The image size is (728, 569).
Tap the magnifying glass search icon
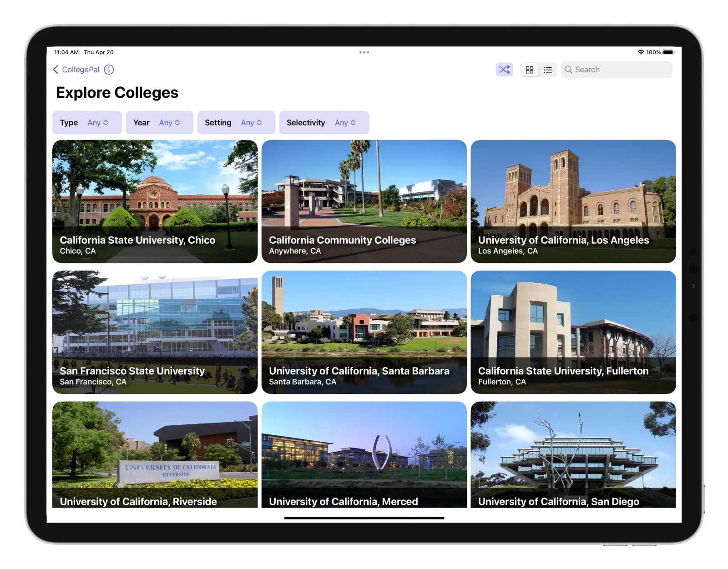(x=568, y=70)
